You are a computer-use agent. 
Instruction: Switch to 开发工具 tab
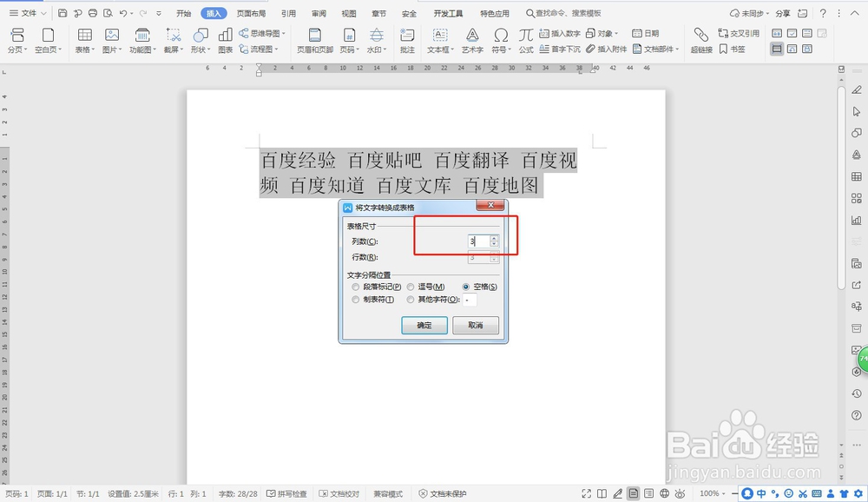(449, 13)
